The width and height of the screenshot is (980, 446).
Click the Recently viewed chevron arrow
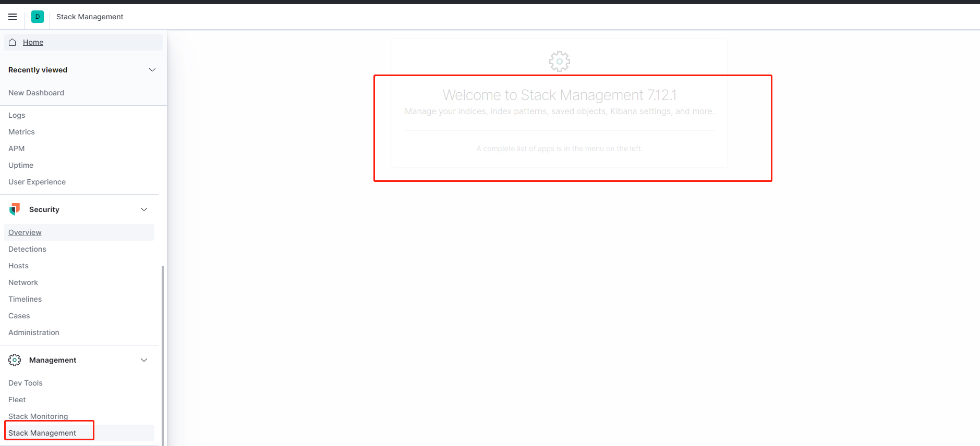point(152,70)
